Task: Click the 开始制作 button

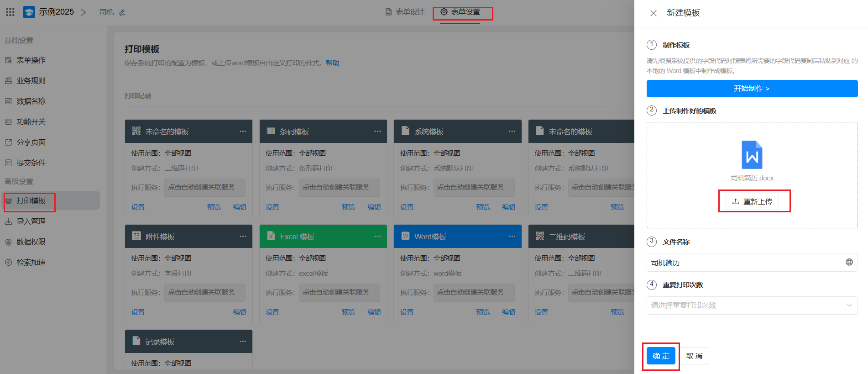Action: [752, 89]
